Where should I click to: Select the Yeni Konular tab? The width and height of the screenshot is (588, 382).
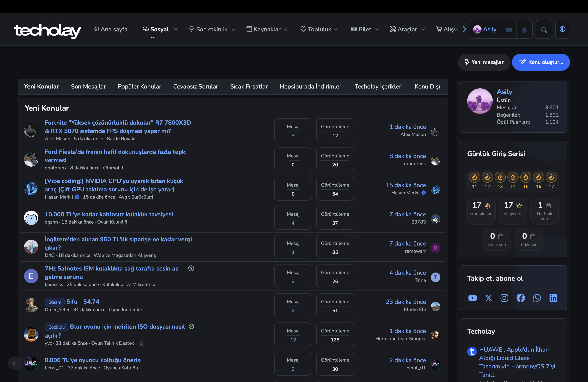coord(41,87)
